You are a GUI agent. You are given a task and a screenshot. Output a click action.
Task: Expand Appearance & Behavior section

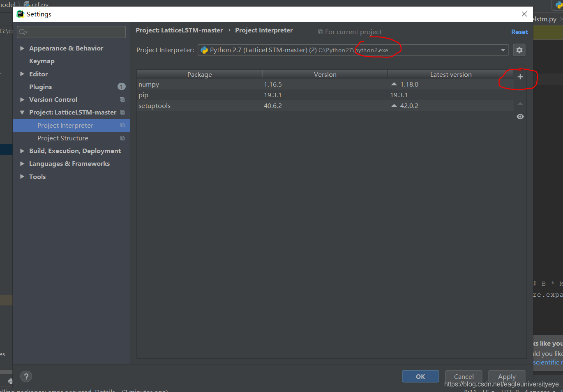22,48
